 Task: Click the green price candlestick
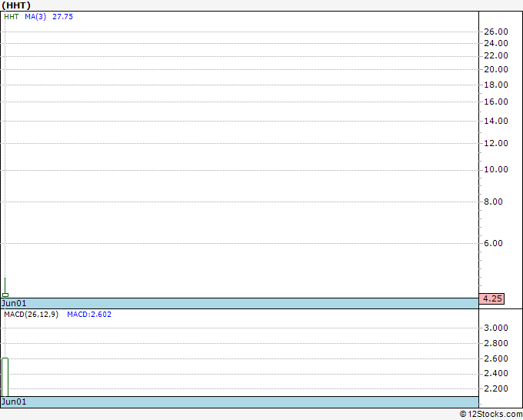5,287
